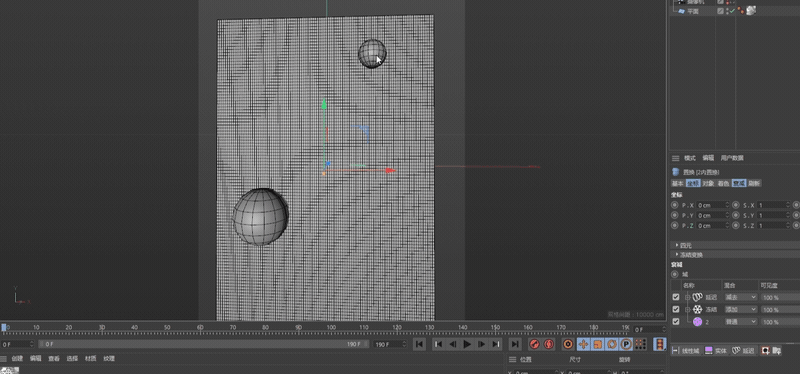800x374 pixels.
Task: Switch to the 基本 attribute tab
Action: pyautogui.click(x=678, y=183)
